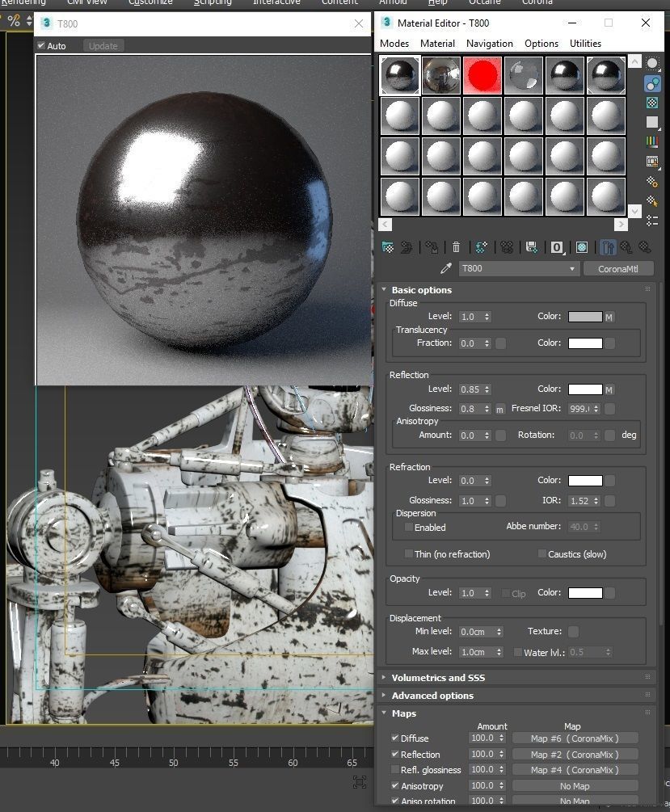Viewport: 670px width, 812px height.
Task: Click Update button in T800 preview
Action: pyautogui.click(x=103, y=45)
